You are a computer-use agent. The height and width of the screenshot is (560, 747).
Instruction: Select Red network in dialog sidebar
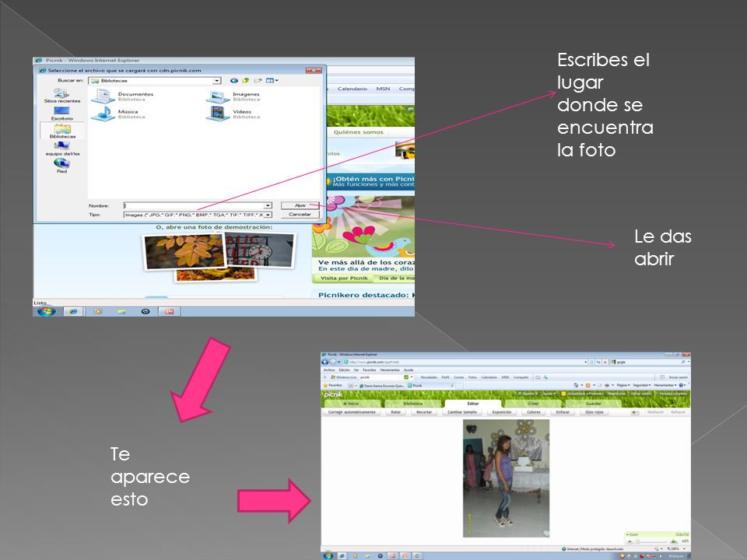click(62, 166)
